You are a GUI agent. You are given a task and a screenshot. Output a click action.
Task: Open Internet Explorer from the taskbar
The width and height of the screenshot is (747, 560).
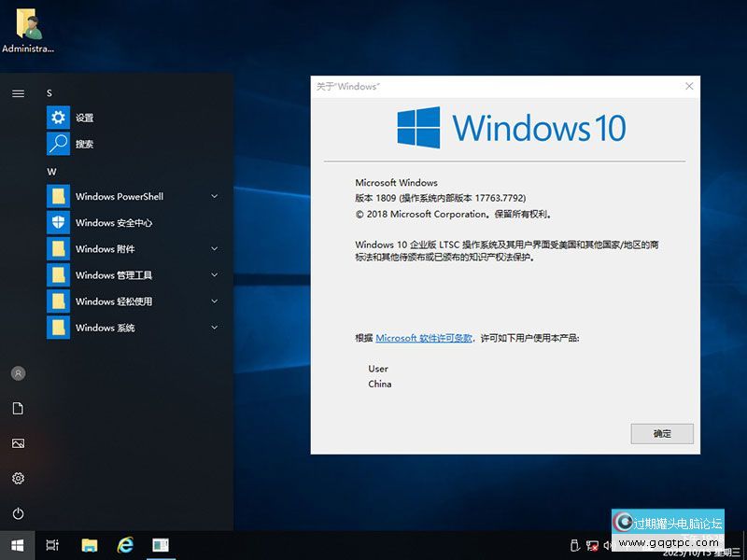(x=125, y=545)
